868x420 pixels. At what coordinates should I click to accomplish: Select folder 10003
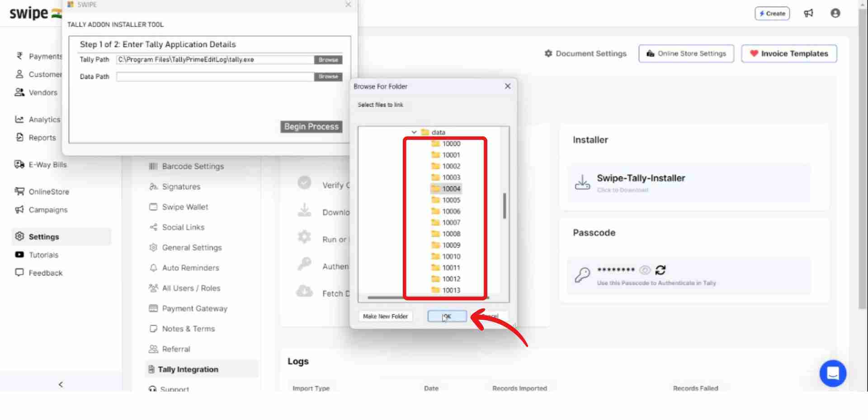pos(446,177)
